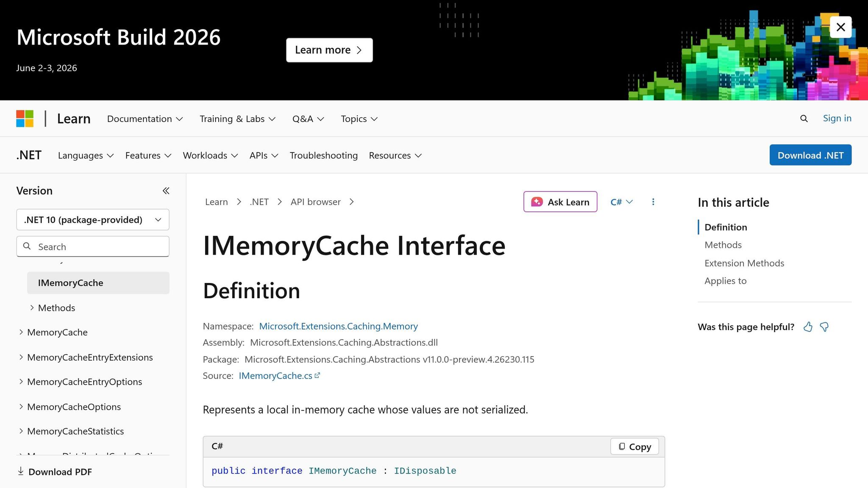Select IMemoryCache in the sidebar tree
Viewport: 868px width, 488px height.
tap(98, 283)
